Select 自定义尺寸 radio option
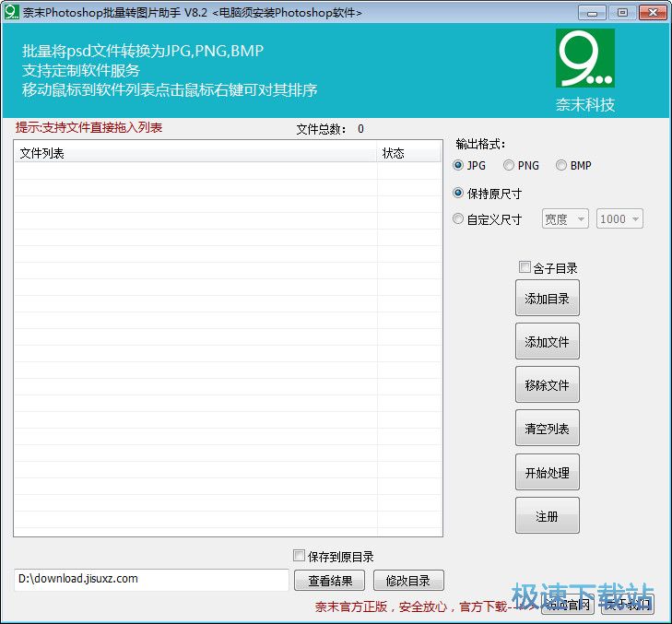Image resolution: width=672 pixels, height=624 pixels. pyautogui.click(x=459, y=219)
